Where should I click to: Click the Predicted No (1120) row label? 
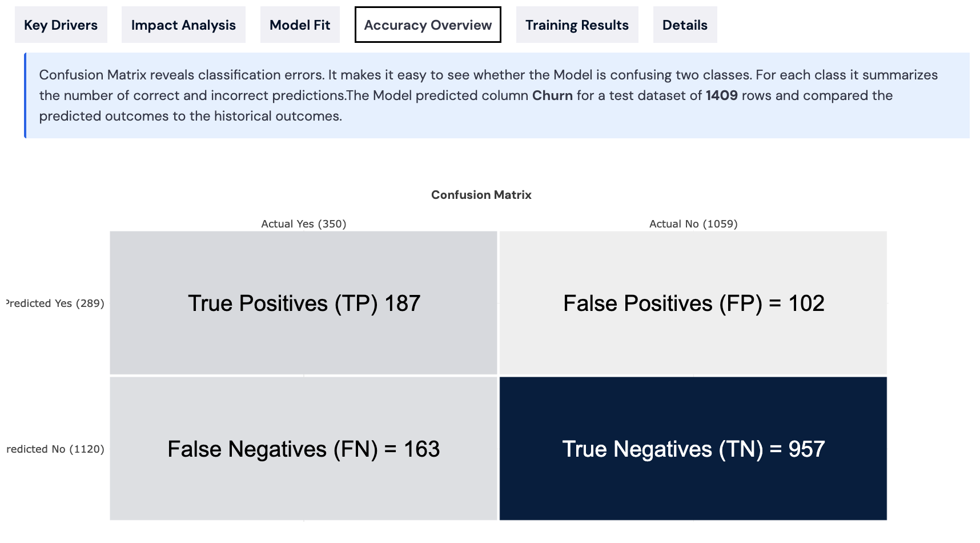55,449
